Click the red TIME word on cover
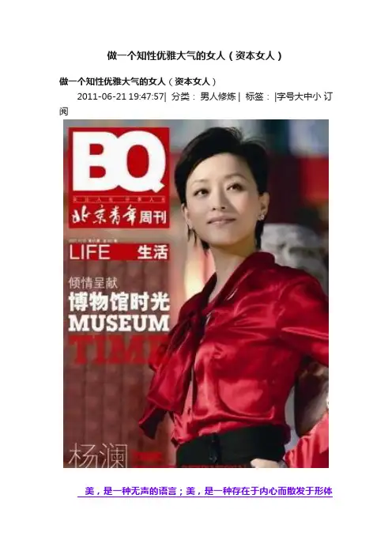 [x=116, y=349]
